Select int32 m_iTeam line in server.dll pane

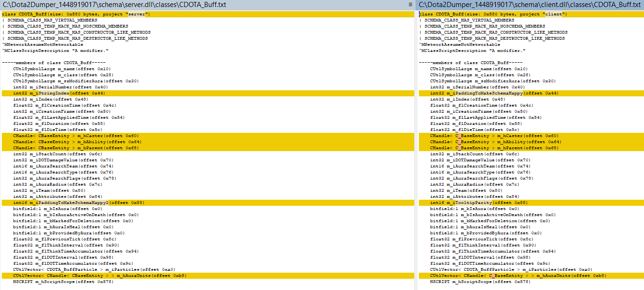[x=49, y=190]
